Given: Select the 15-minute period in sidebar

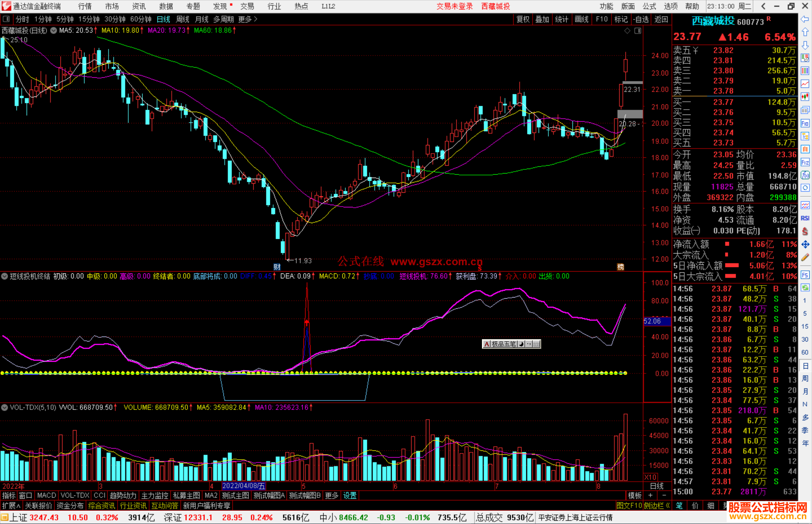Looking at the screenshot, I should pyautogui.click(x=804, y=326).
